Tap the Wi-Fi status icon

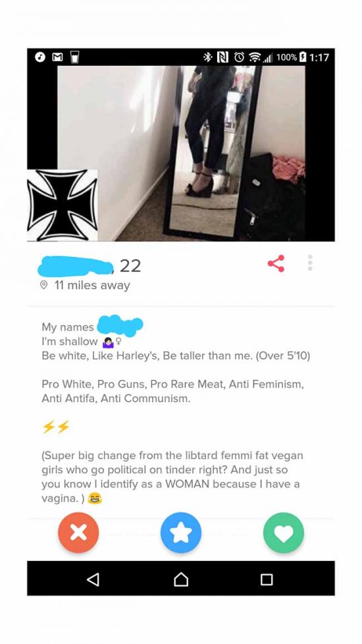click(255, 57)
